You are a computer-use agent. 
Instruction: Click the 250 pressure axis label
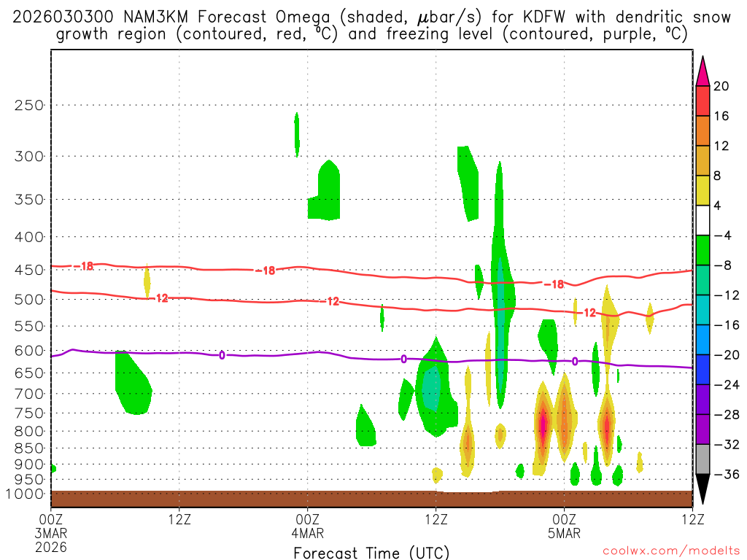[x=29, y=105]
